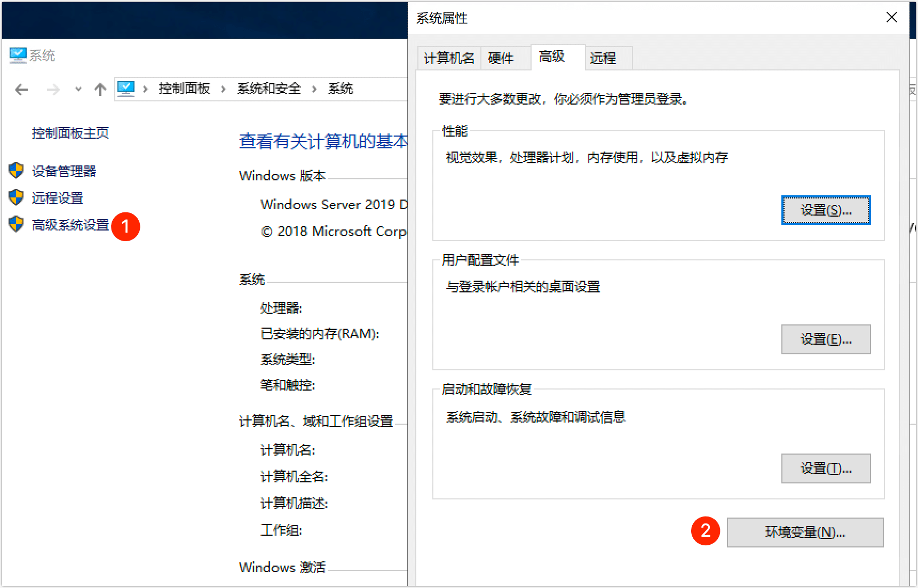Viewport: 918px width, 588px height.
Task: Click the back navigation arrow
Action: click(21, 89)
